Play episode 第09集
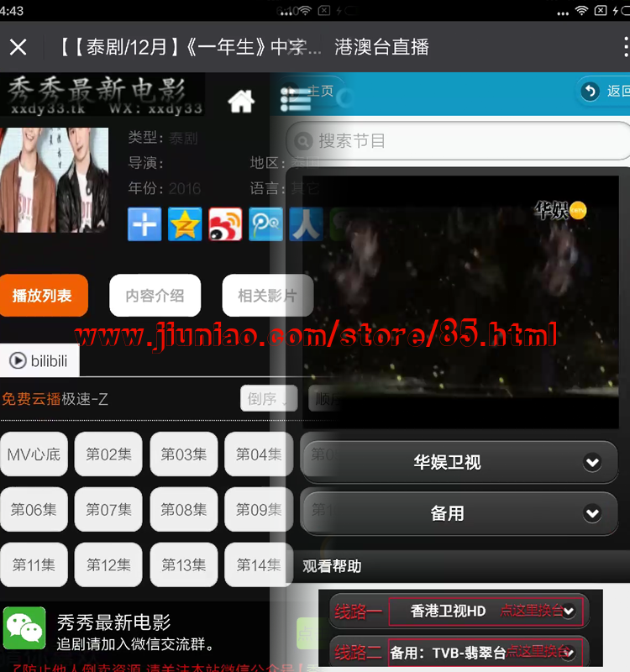The image size is (630, 672). pos(259,510)
